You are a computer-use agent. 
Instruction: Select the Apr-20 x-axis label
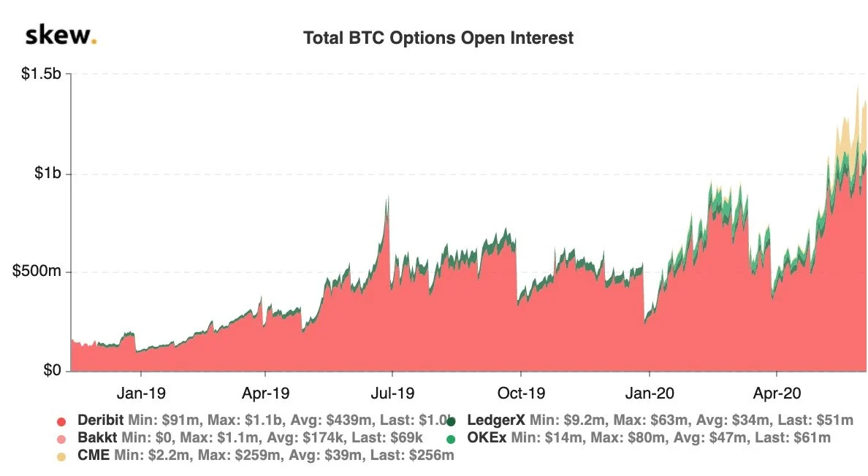tap(776, 392)
